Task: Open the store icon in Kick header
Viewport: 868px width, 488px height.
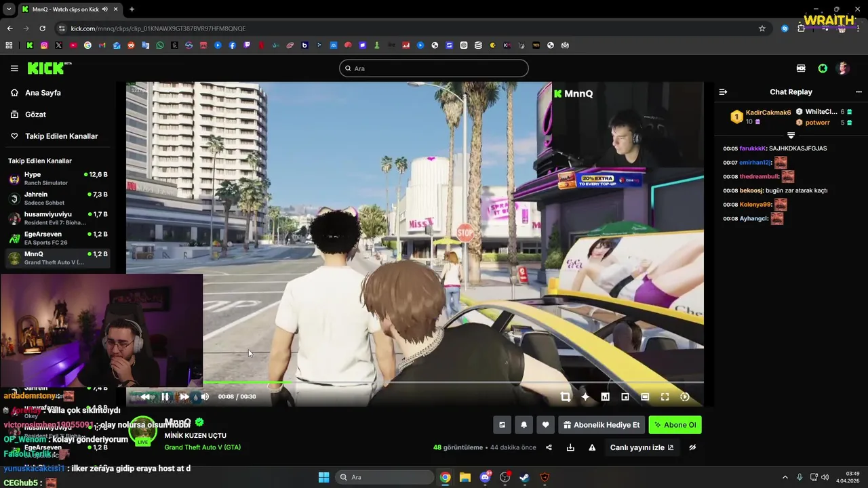Action: [801, 68]
